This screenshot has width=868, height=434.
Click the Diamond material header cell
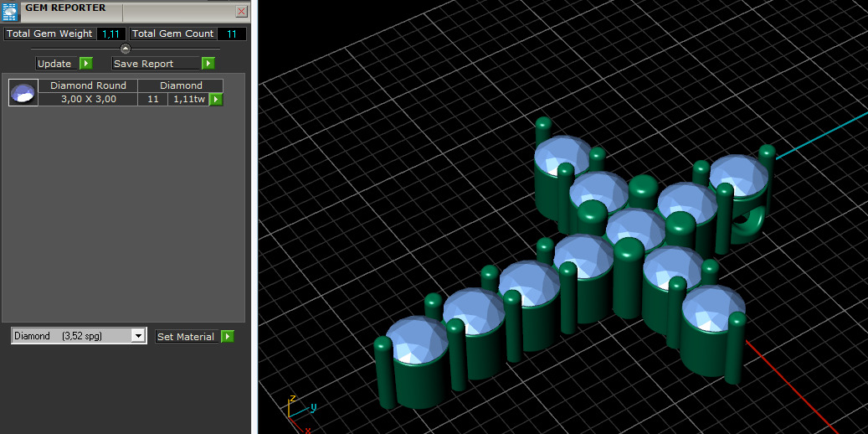tap(181, 86)
